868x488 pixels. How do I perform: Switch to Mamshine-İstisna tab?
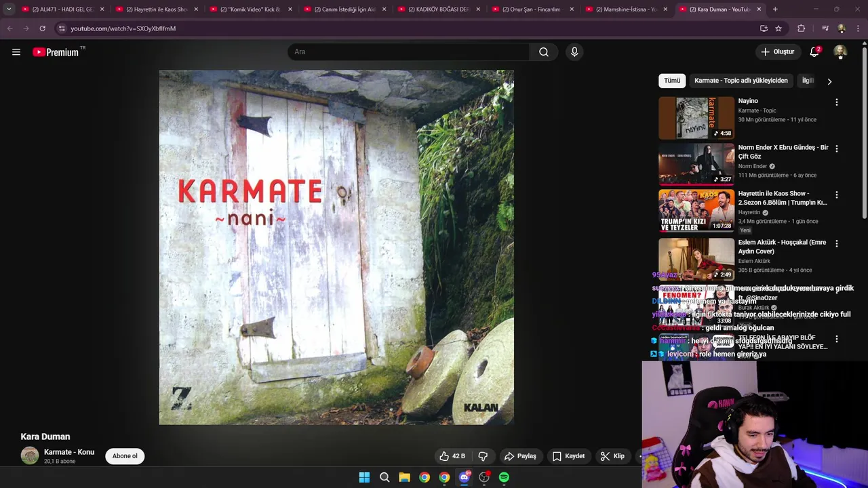626,9
